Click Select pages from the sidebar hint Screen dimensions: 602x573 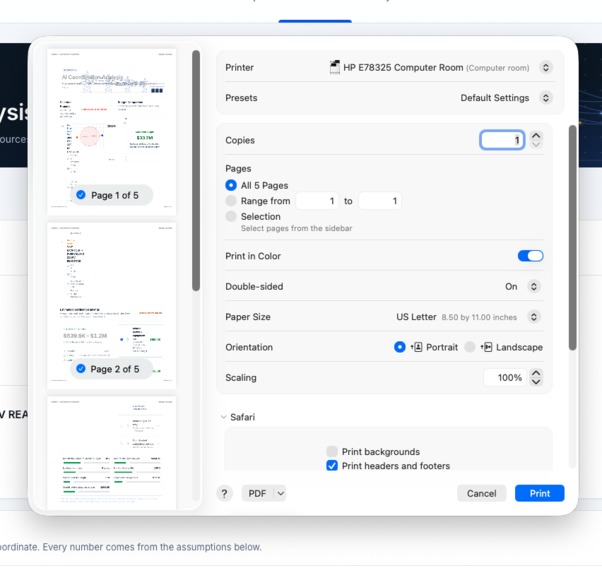click(x=296, y=228)
